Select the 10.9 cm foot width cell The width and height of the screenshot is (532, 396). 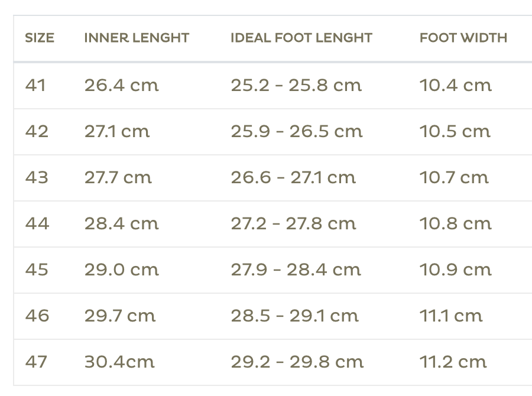(456, 270)
